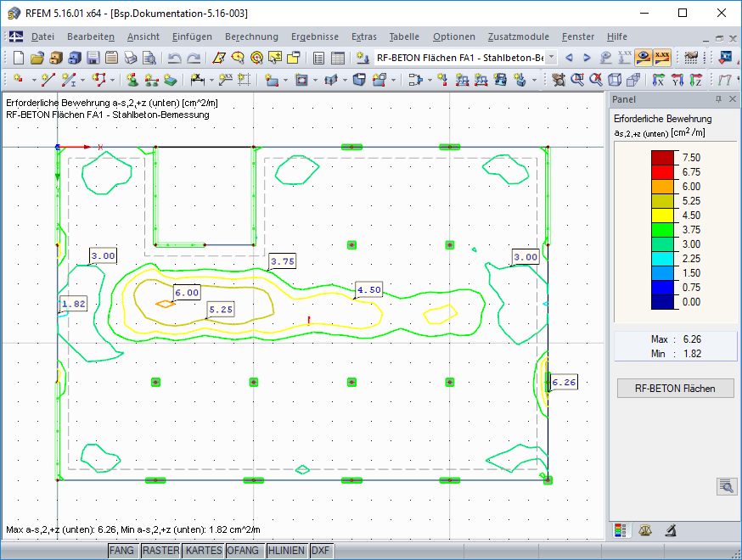
Task: Expand new surface tool dropdown arrow
Action: [x=285, y=80]
